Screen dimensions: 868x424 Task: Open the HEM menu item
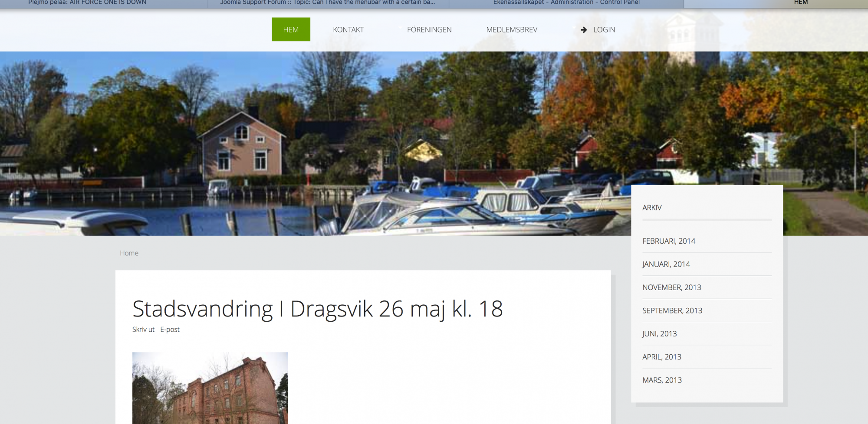[291, 29]
